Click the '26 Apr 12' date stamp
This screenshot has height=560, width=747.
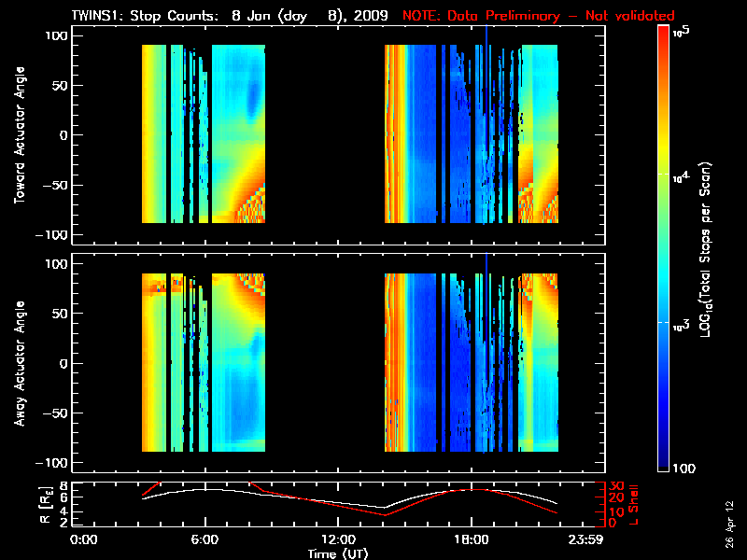pos(728,515)
